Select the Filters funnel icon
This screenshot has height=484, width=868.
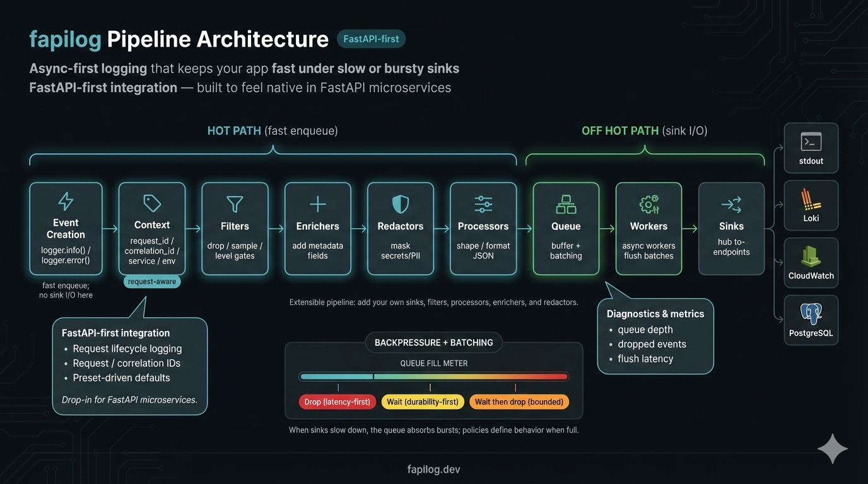pos(235,203)
